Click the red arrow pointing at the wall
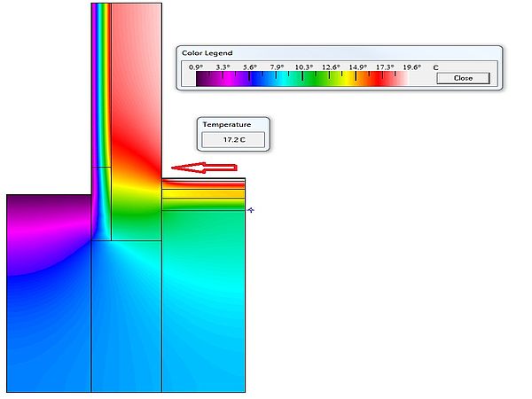 tap(205, 168)
